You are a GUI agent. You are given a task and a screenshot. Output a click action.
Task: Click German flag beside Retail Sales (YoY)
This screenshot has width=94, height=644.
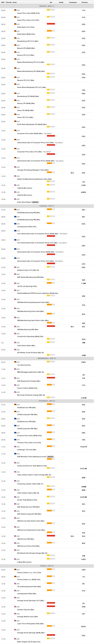point(15,24)
